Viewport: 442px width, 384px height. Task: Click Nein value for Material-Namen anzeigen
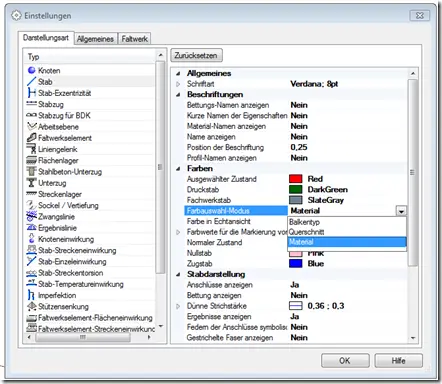299,126
